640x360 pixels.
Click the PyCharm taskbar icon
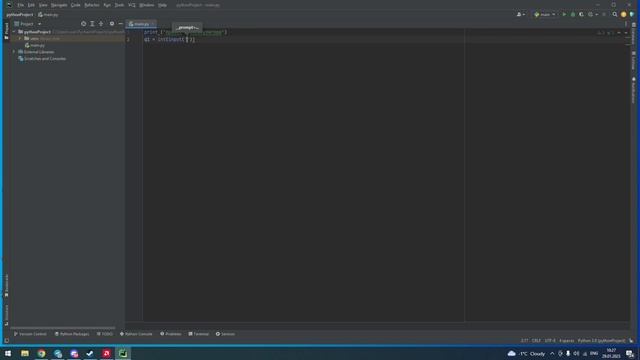123,353
